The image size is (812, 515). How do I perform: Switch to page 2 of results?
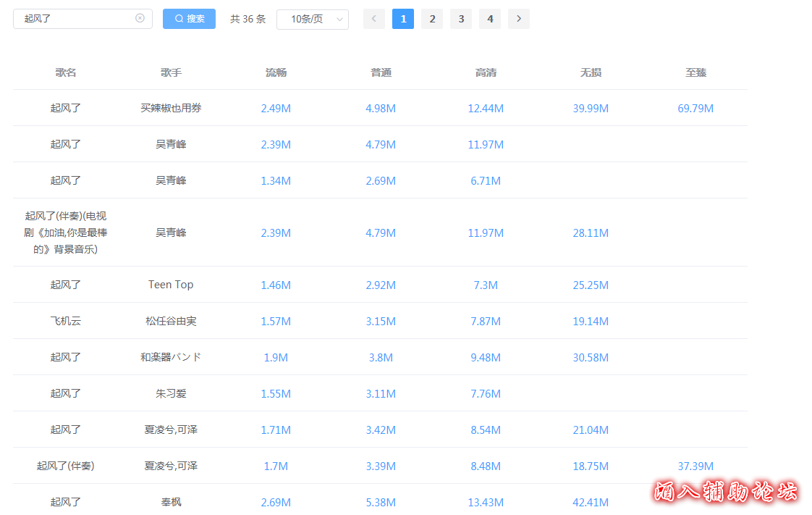click(432, 19)
